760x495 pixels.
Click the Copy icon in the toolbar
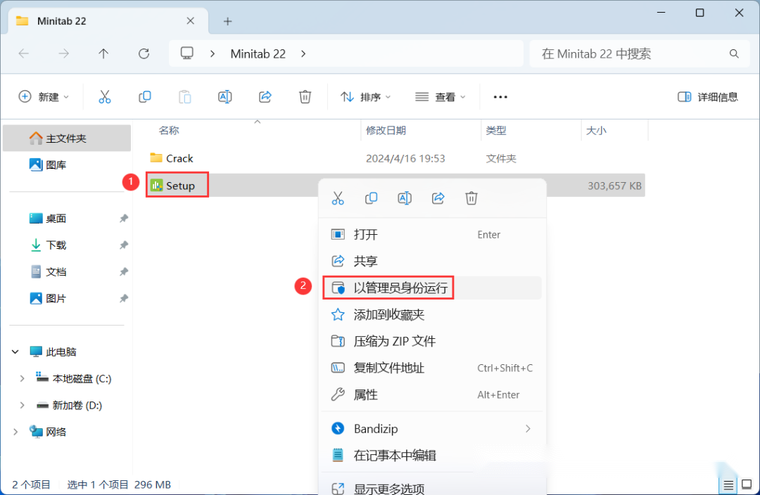click(144, 97)
